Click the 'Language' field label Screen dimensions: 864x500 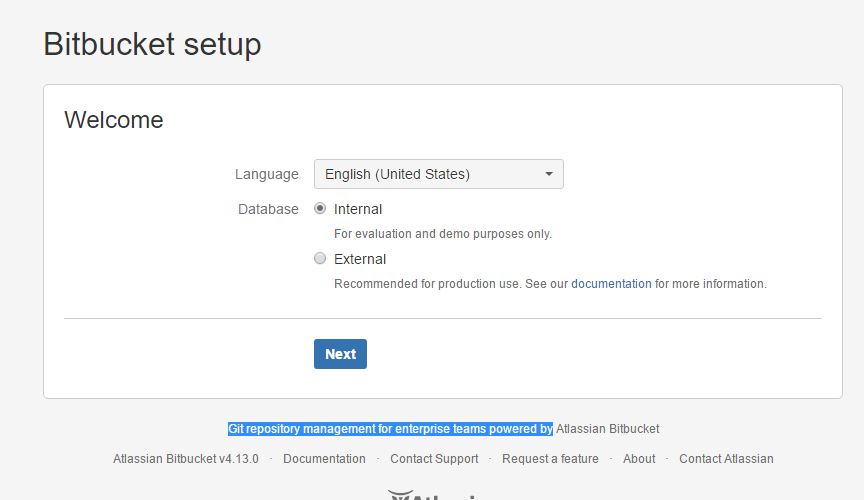[x=266, y=174]
